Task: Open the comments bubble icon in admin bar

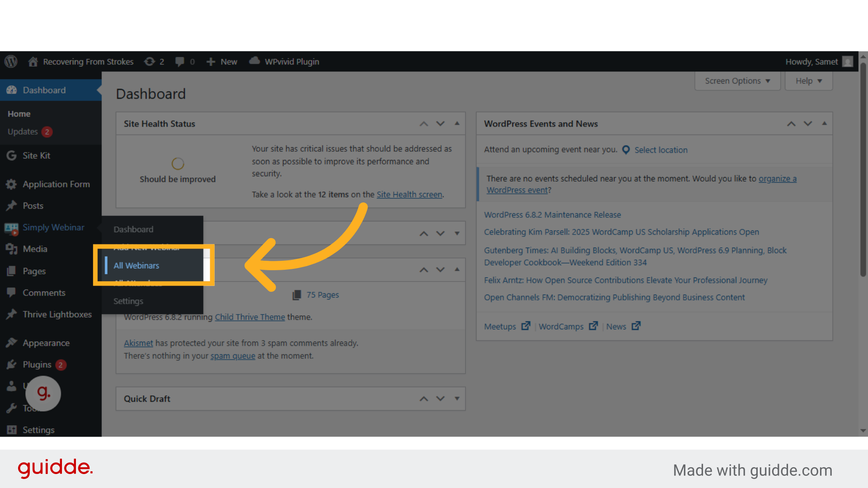Action: [x=179, y=61]
